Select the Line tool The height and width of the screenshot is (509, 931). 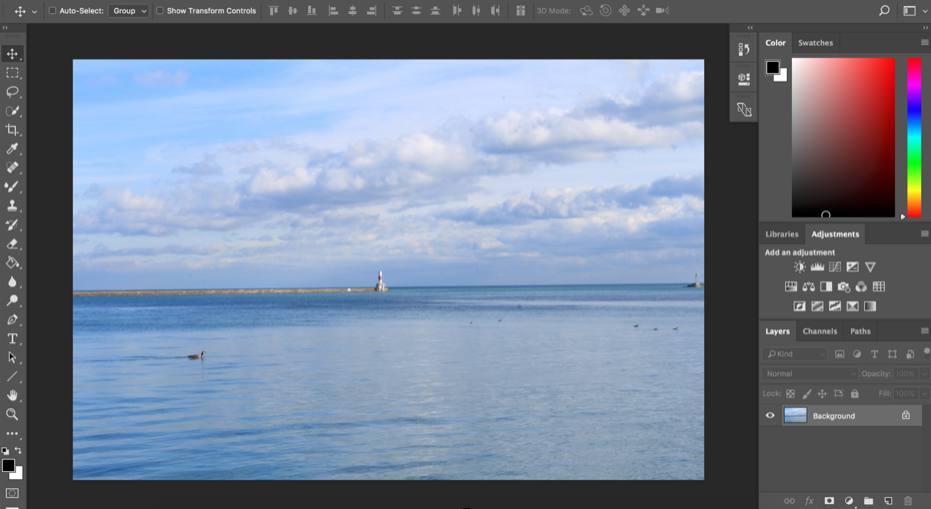(x=12, y=377)
